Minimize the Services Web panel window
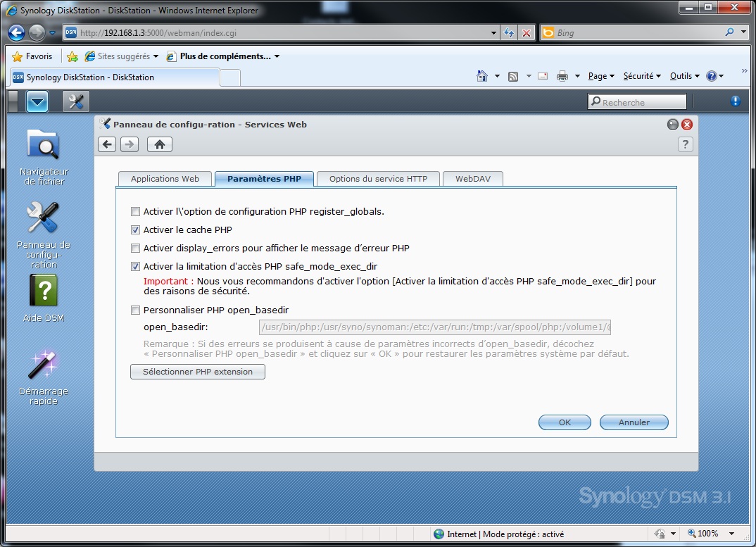This screenshot has height=547, width=756. pos(673,125)
